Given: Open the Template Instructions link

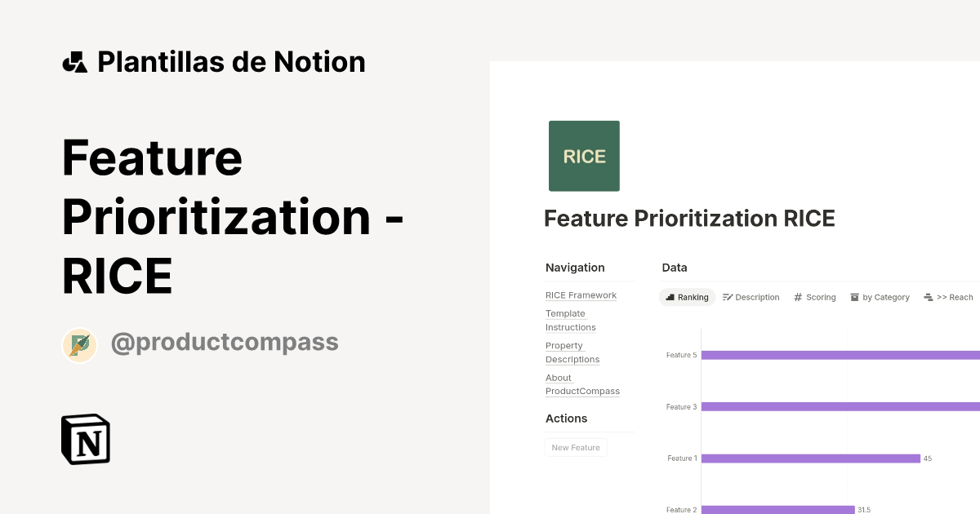Looking at the screenshot, I should click(x=570, y=320).
